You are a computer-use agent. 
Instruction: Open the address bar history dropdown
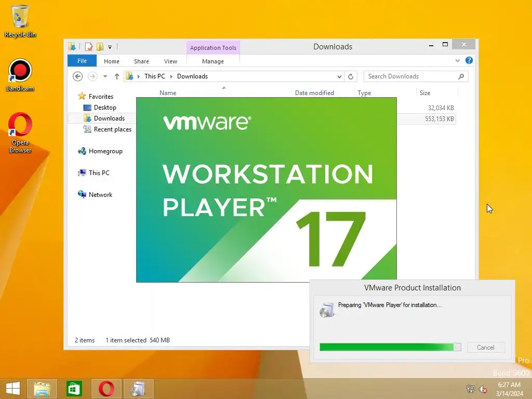coord(339,77)
